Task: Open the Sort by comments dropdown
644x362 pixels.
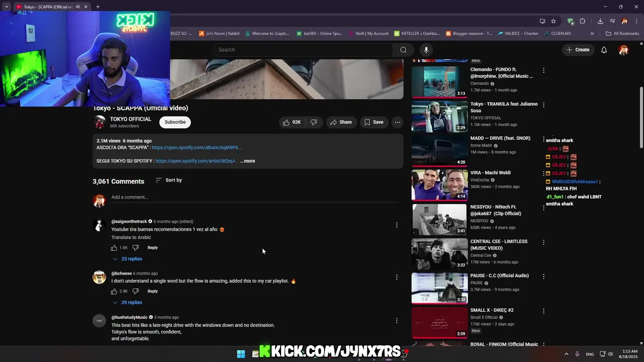Action: pyautogui.click(x=169, y=180)
